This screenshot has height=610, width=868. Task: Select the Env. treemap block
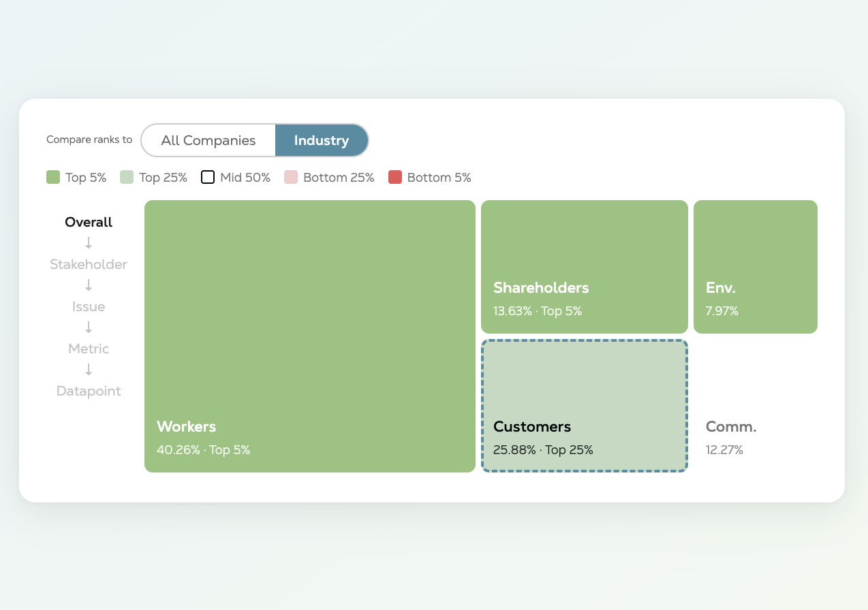click(755, 266)
